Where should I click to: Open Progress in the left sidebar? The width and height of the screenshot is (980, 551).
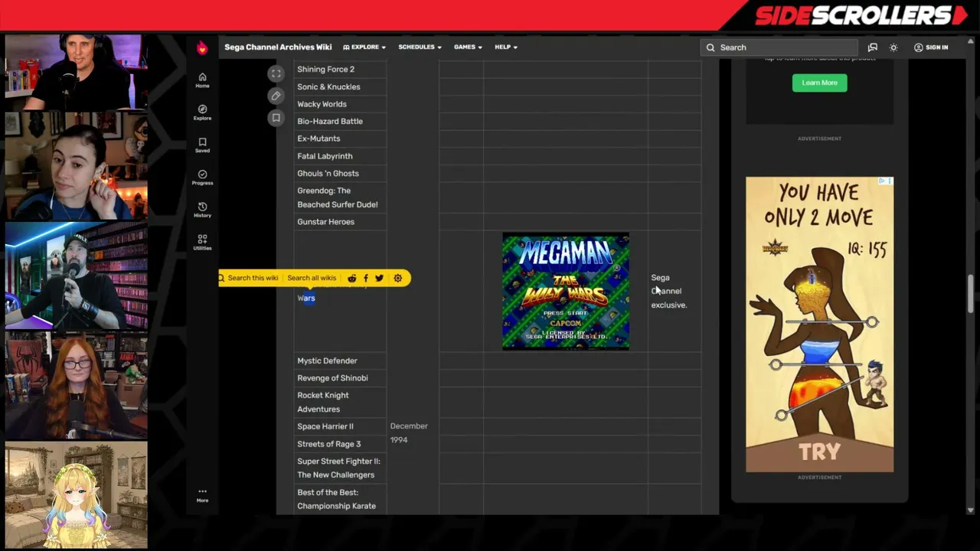point(202,177)
